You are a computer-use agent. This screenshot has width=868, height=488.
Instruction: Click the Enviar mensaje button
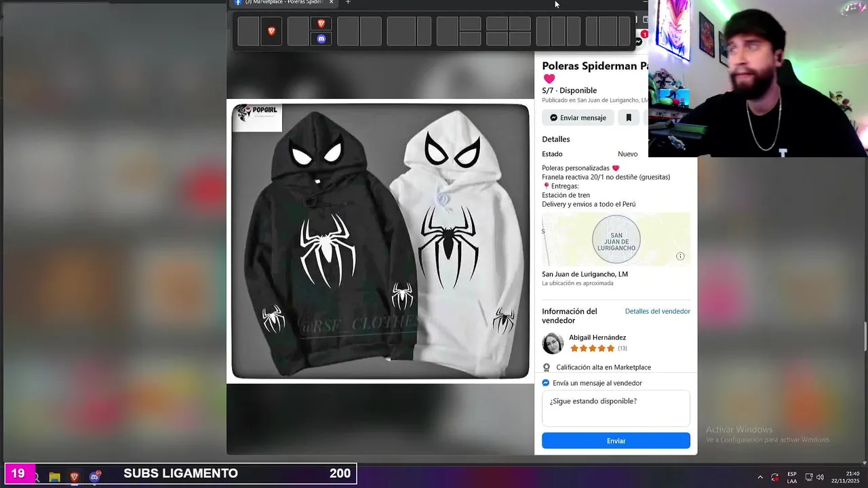[578, 118]
